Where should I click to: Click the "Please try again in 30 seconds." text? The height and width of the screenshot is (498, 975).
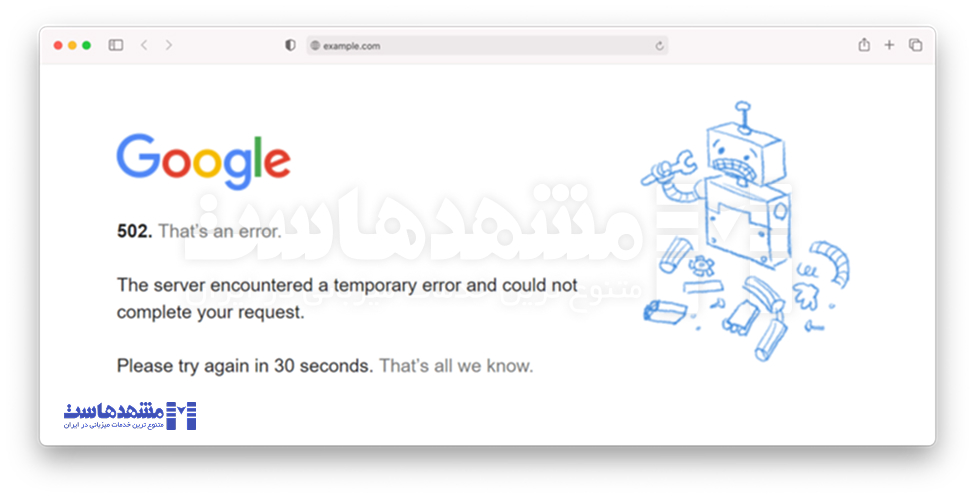(x=245, y=366)
